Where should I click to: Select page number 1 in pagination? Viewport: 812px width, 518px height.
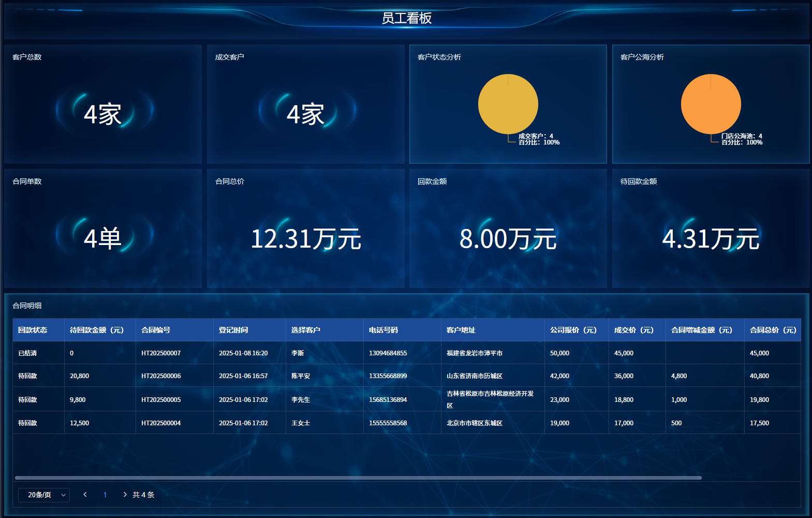(105, 495)
